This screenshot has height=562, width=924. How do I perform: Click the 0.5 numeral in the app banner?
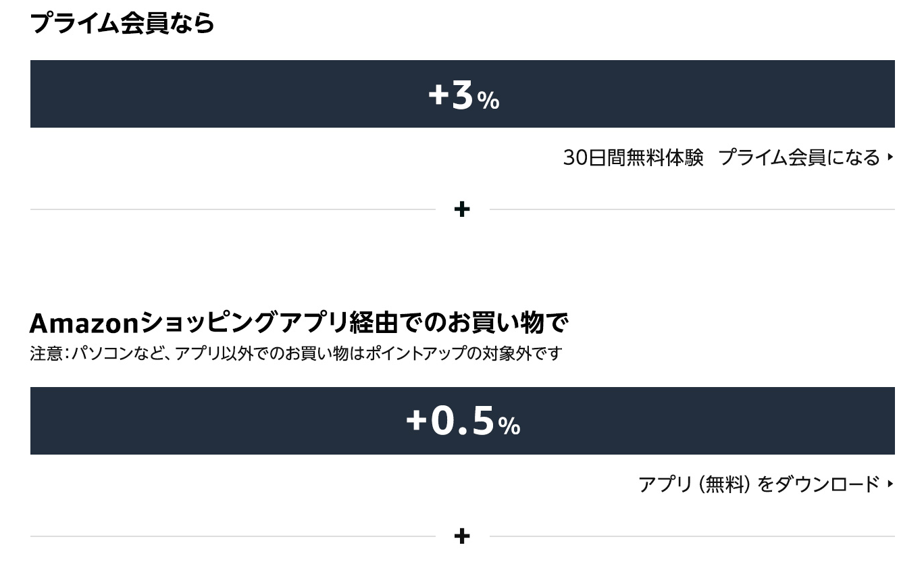(x=463, y=420)
